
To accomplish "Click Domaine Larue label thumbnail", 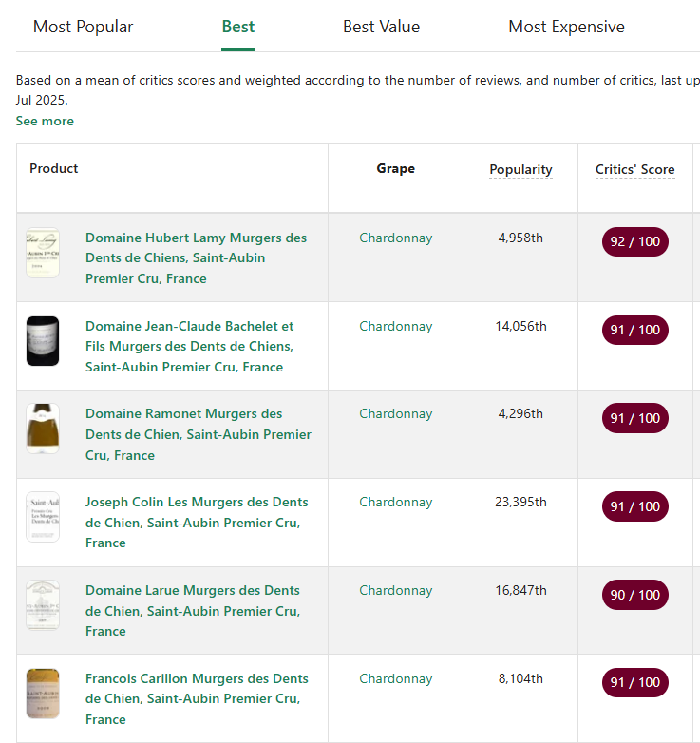I will 43,605.
